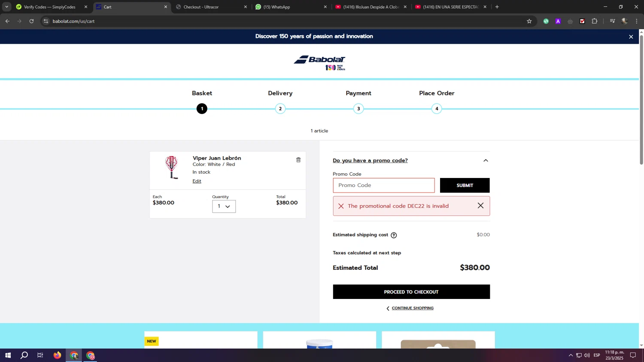Open the Quantity dropdown
The height and width of the screenshot is (362, 644).
tap(224, 206)
